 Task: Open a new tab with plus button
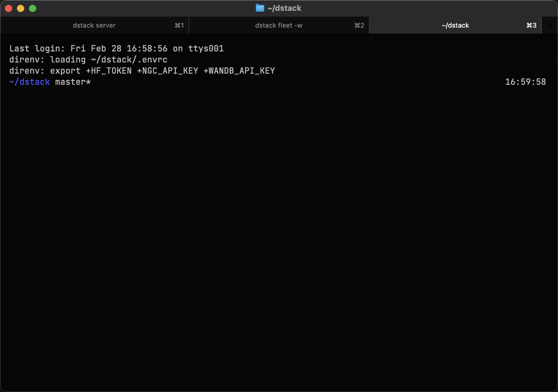[549, 25]
